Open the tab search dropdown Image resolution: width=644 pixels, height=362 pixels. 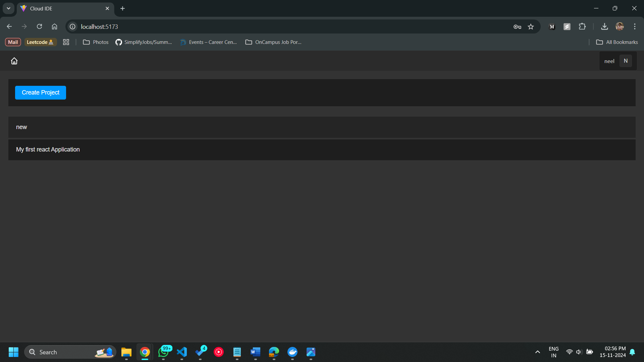8,8
